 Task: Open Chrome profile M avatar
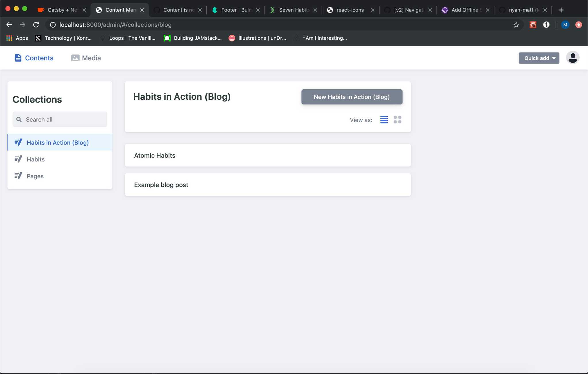[x=565, y=25]
